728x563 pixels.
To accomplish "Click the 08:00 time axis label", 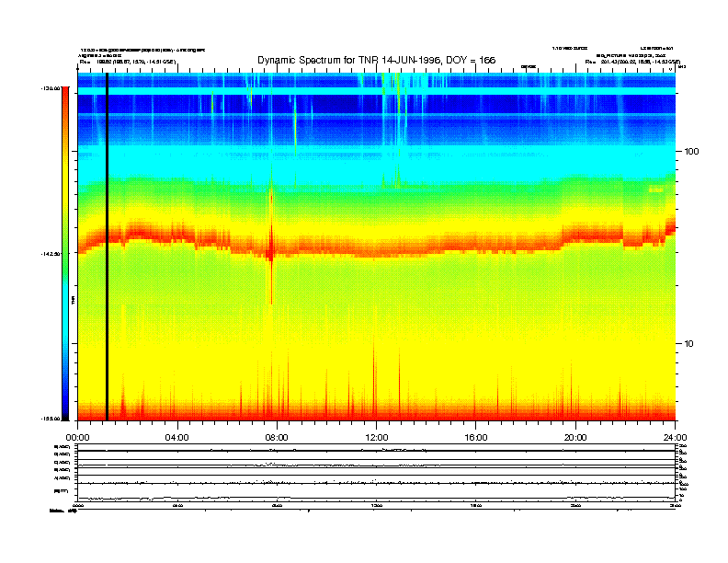I will (278, 438).
